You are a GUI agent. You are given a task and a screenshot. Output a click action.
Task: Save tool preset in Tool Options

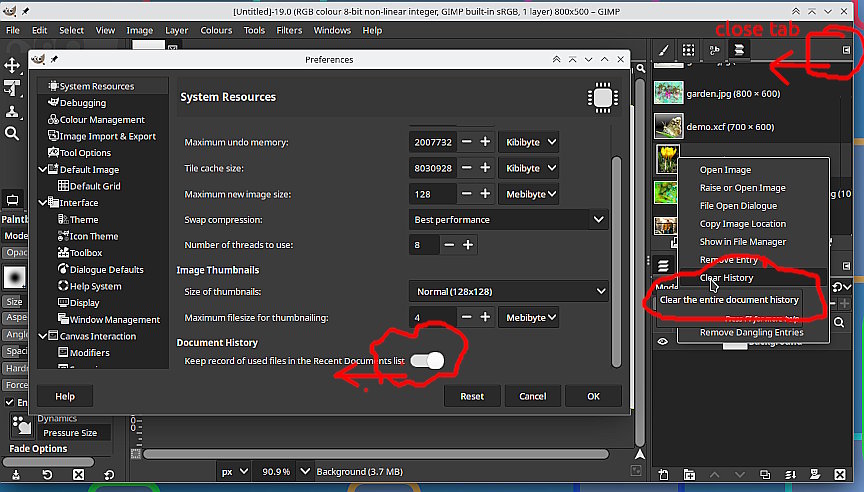(x=16, y=474)
